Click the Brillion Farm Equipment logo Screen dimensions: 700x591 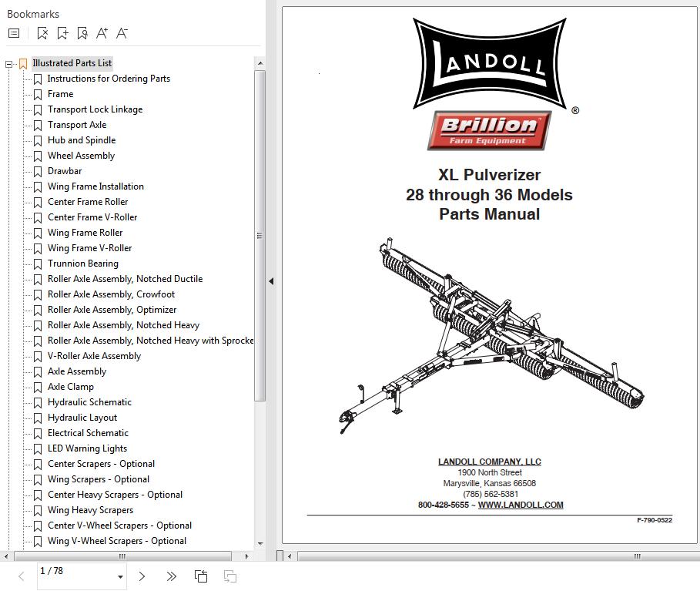click(489, 130)
